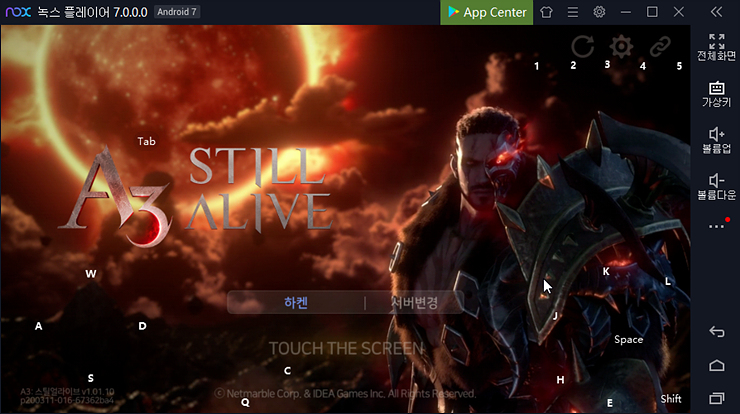This screenshot has height=414, width=740.
Task: Collapse the Nox sidebar with double-arrow
Action: pyautogui.click(x=716, y=12)
